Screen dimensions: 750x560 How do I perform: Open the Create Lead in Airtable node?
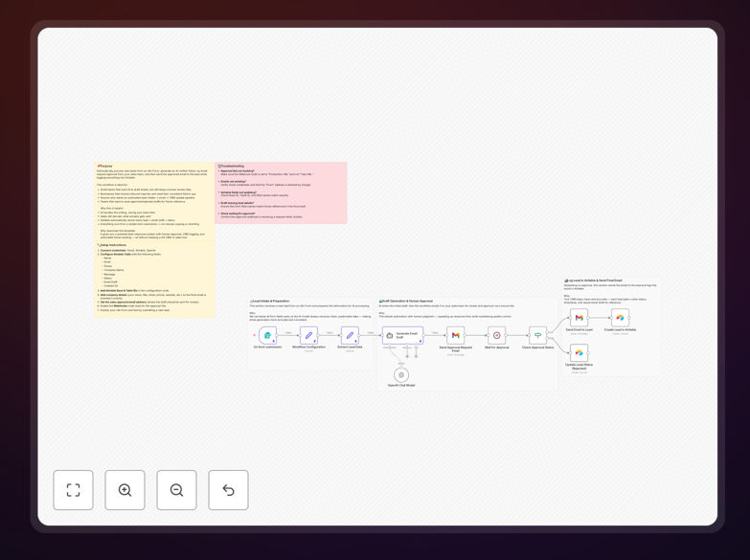[620, 318]
